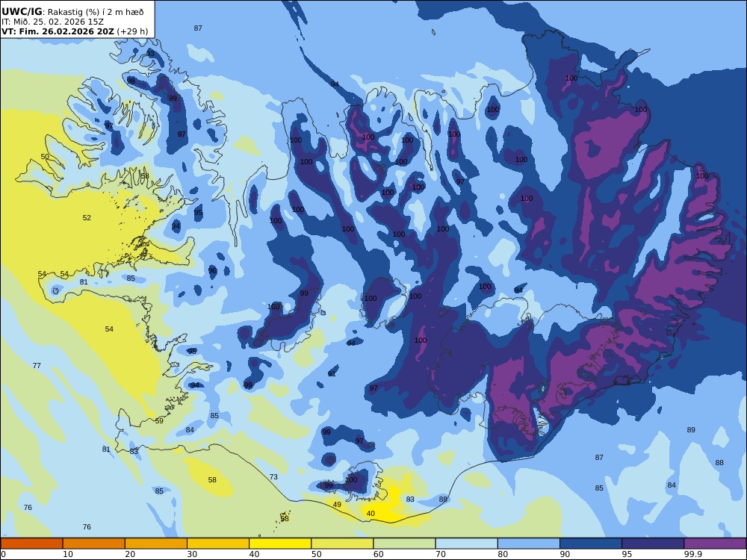The image size is (747, 560).
Task: Click the legend tick label '95'
Action: point(627,554)
